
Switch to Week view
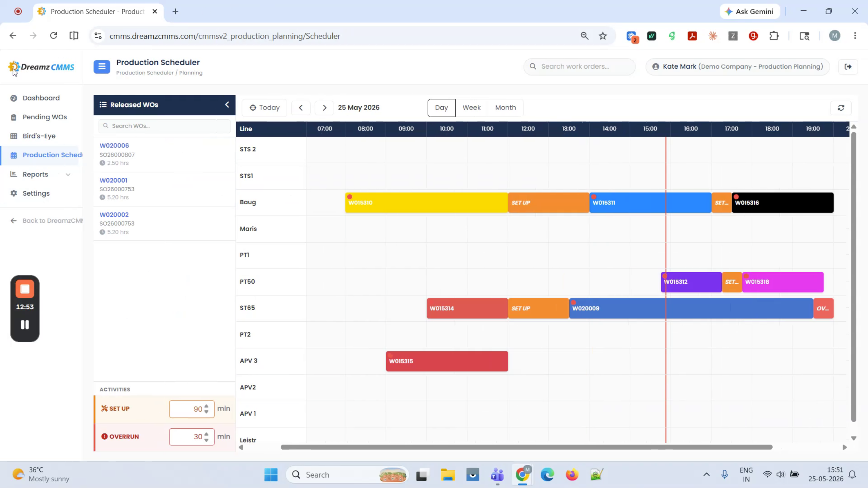click(472, 108)
